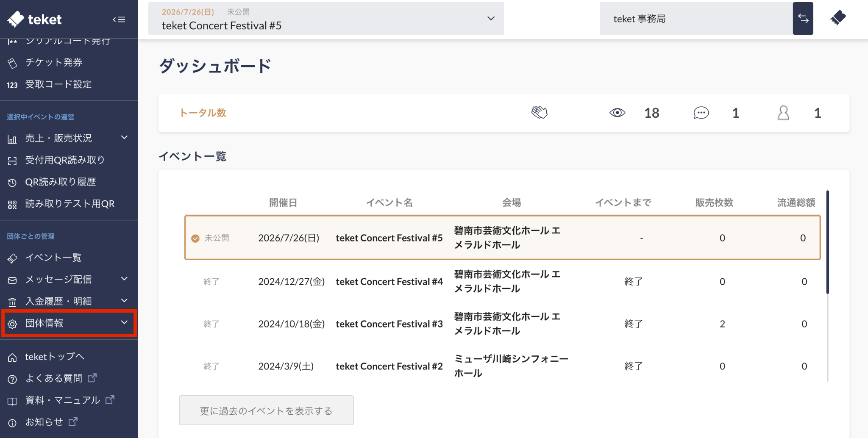Expand メッセージ配信 menu chevron
This screenshot has width=868, height=438.
(124, 279)
